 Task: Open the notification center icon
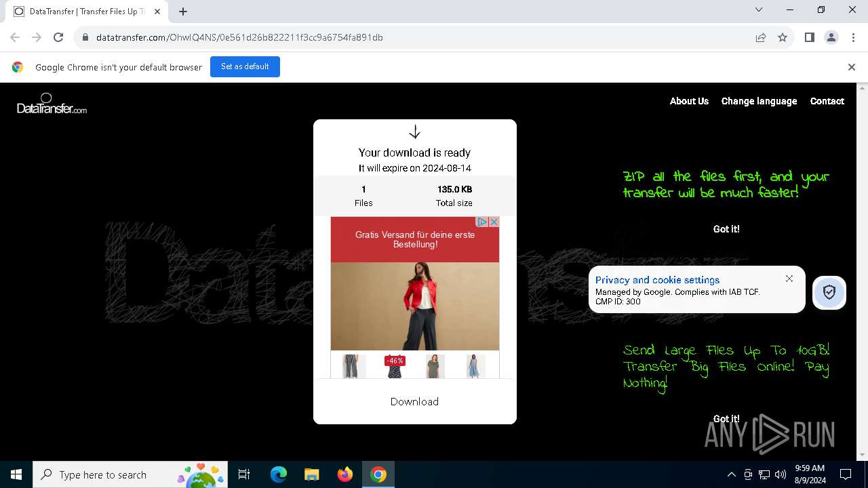coord(846,474)
